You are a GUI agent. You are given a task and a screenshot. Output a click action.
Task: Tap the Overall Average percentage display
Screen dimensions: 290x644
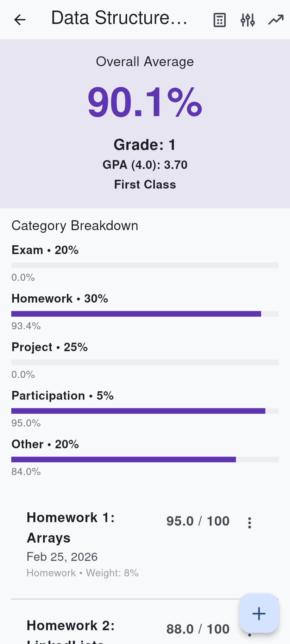[145, 102]
